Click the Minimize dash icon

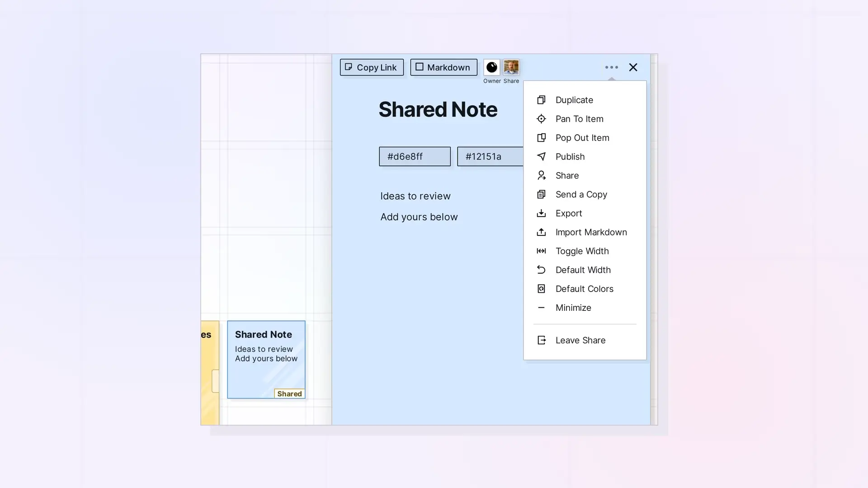(x=541, y=308)
